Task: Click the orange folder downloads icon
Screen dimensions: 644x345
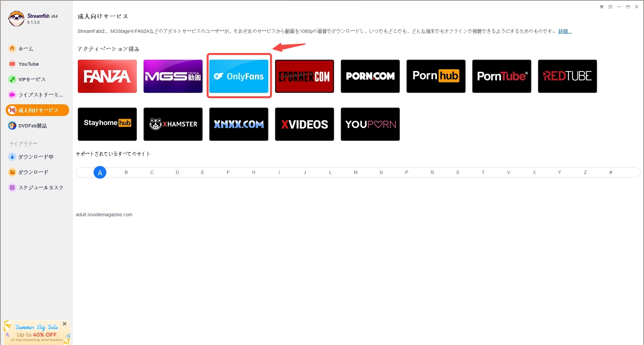Action: (x=12, y=172)
